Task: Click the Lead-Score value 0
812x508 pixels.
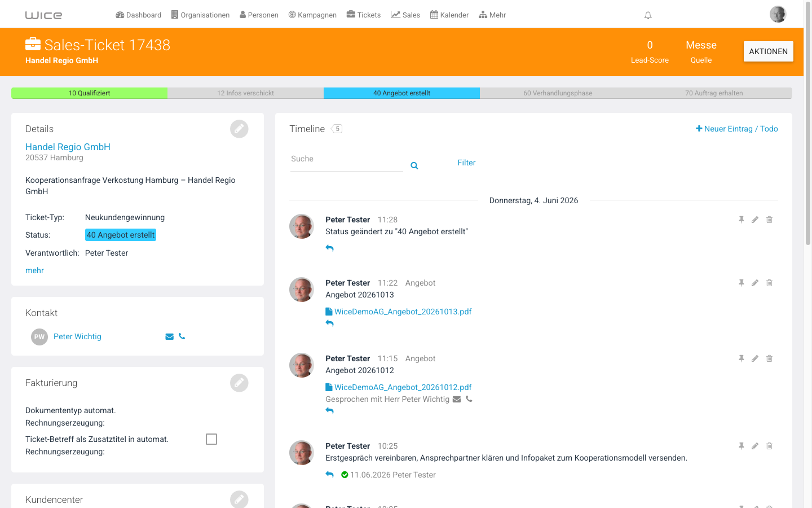Action: coord(650,45)
